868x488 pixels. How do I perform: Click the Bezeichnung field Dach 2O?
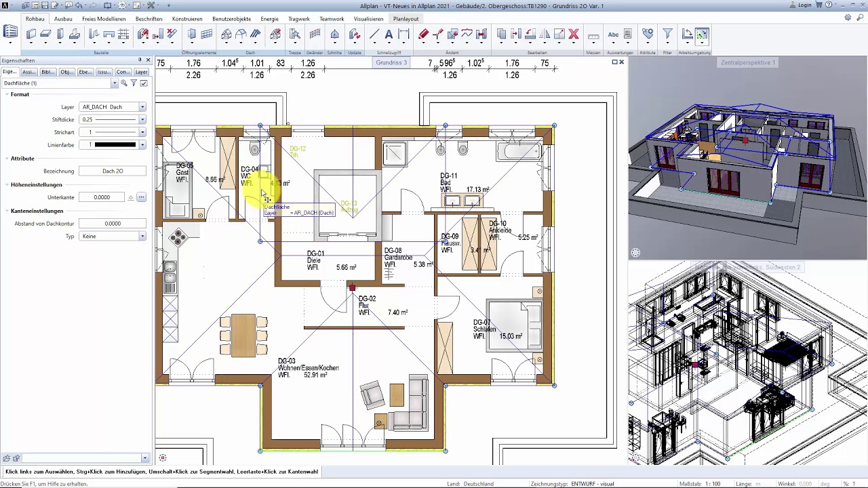click(x=113, y=171)
